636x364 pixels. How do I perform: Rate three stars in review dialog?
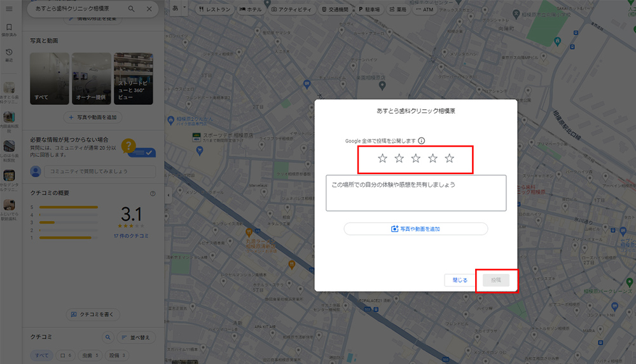pos(416,159)
